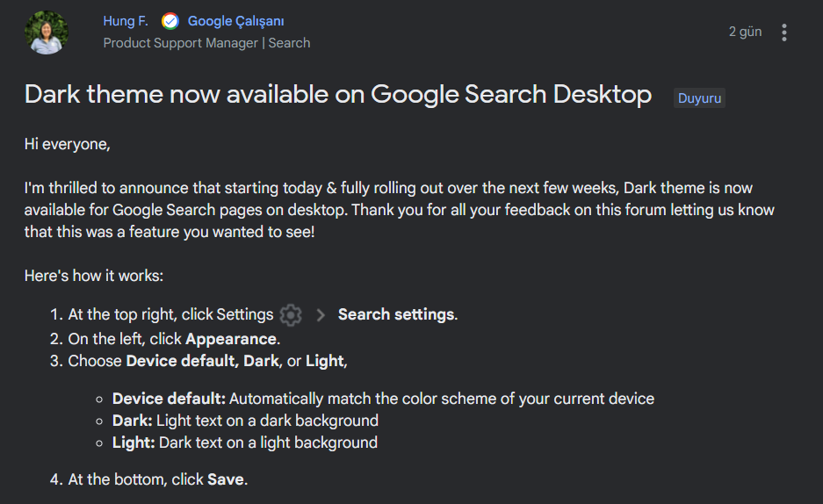Viewport: 823px width, 504px height.
Task: Click the Settings gear icon in step one
Action: pos(291,314)
